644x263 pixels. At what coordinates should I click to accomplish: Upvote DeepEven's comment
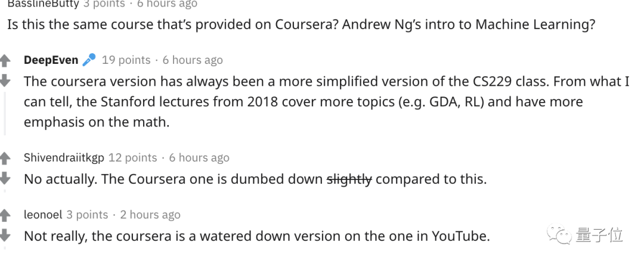pyautogui.click(x=5, y=60)
